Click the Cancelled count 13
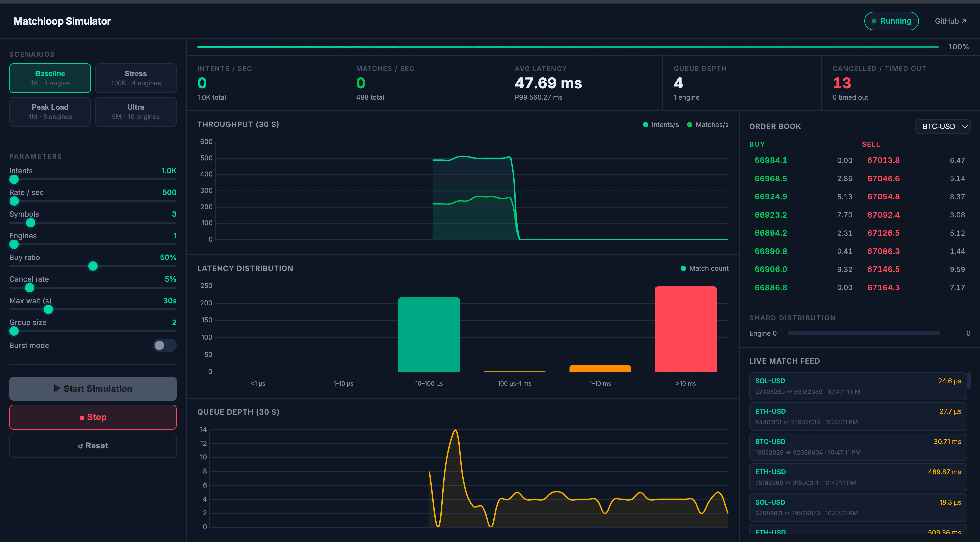980x542 pixels. [x=842, y=83]
